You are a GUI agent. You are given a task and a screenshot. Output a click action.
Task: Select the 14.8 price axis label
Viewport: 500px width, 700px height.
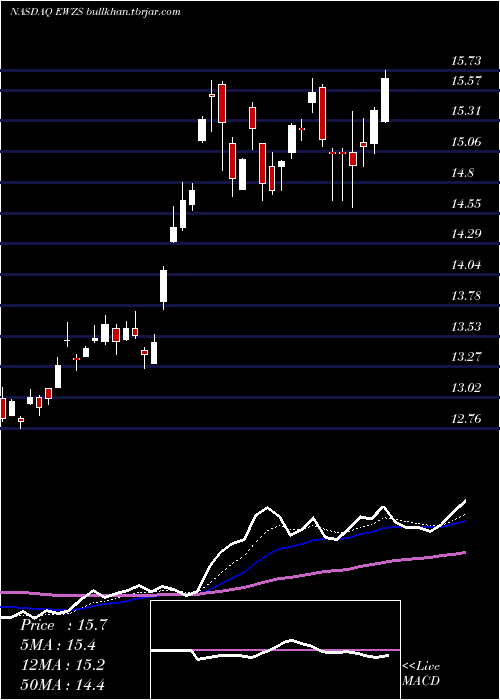pyautogui.click(x=463, y=173)
